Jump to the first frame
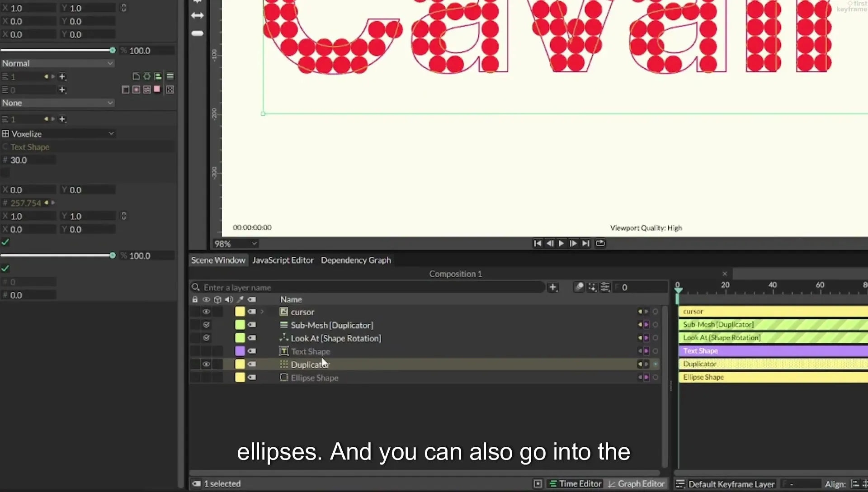The image size is (868, 492). 538,243
